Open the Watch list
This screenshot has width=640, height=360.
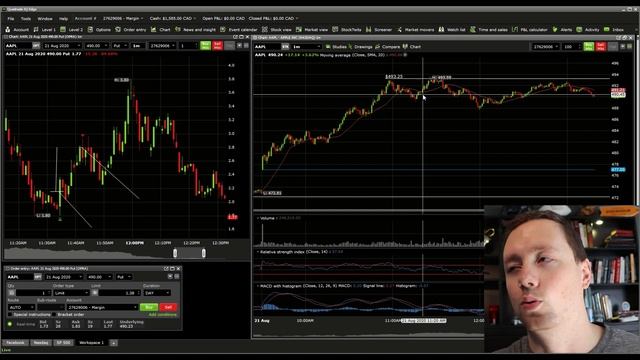tap(452, 29)
